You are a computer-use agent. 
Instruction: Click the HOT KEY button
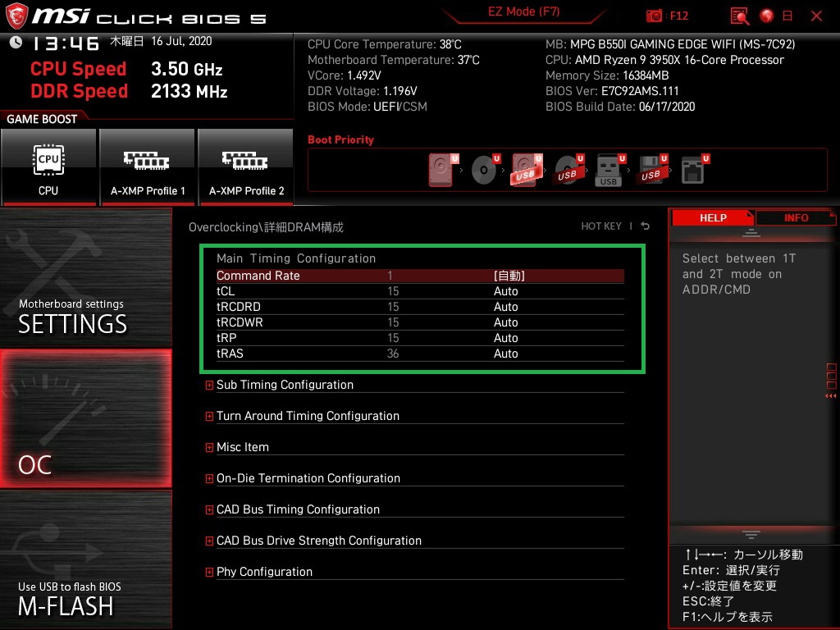tap(601, 226)
